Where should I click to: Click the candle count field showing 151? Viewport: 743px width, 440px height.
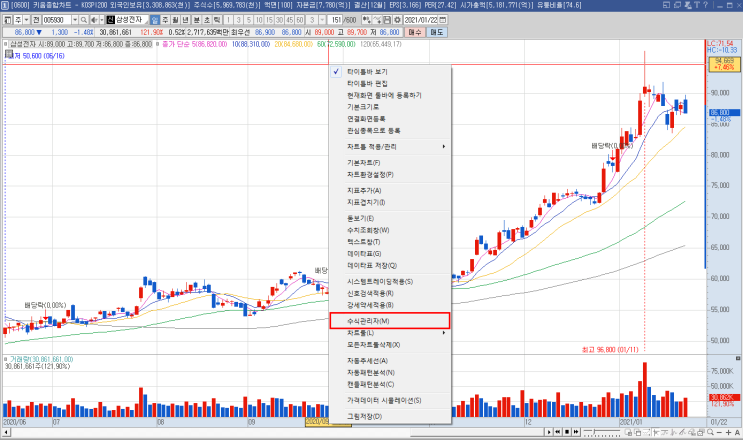(335, 20)
